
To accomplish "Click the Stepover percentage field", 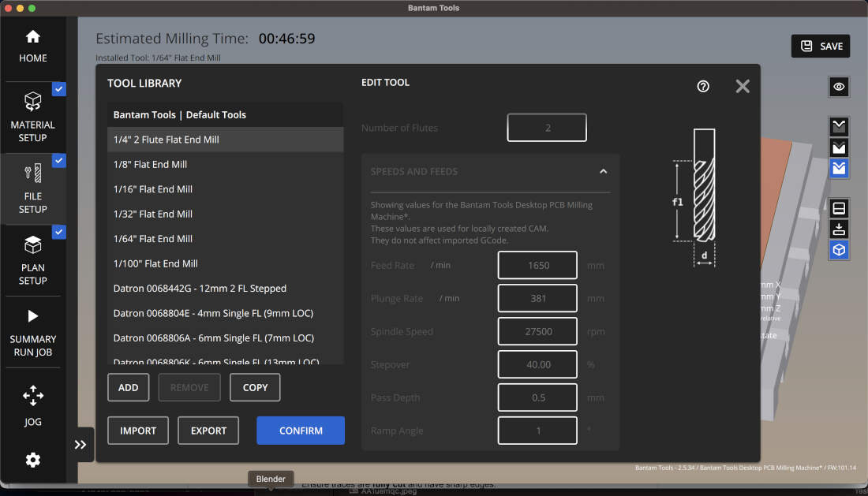I will pyautogui.click(x=537, y=365).
